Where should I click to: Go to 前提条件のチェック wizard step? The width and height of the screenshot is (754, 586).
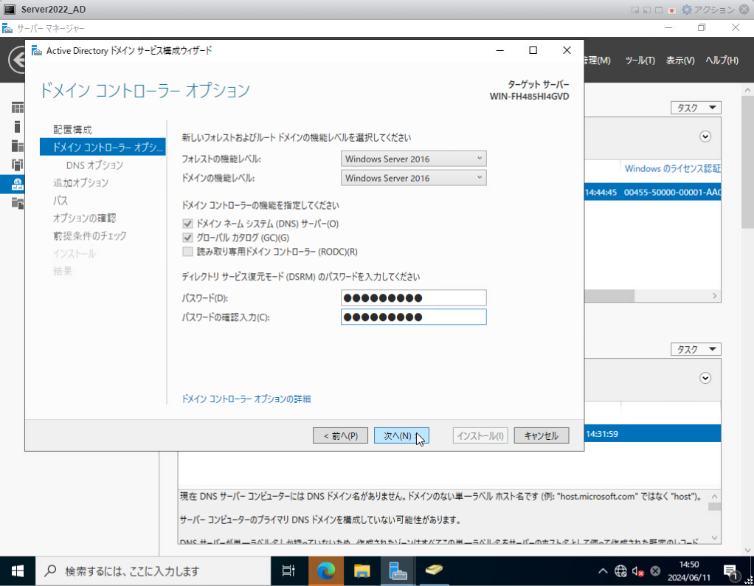[89, 236]
